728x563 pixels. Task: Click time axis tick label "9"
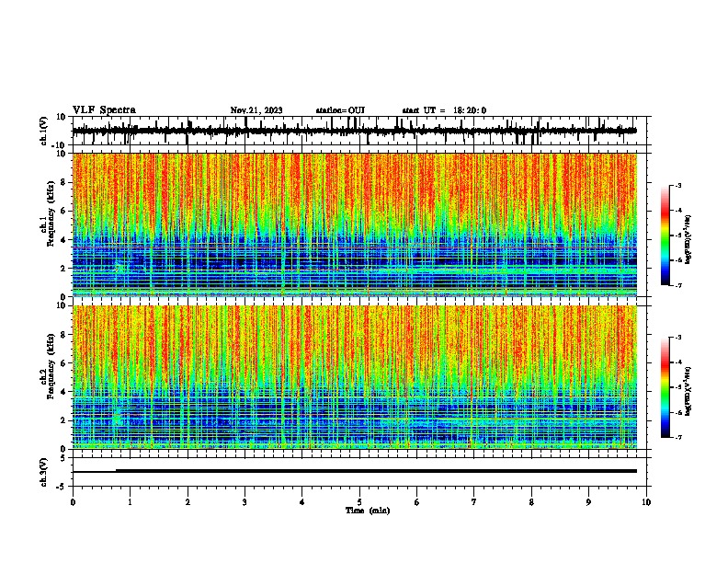[x=588, y=502]
